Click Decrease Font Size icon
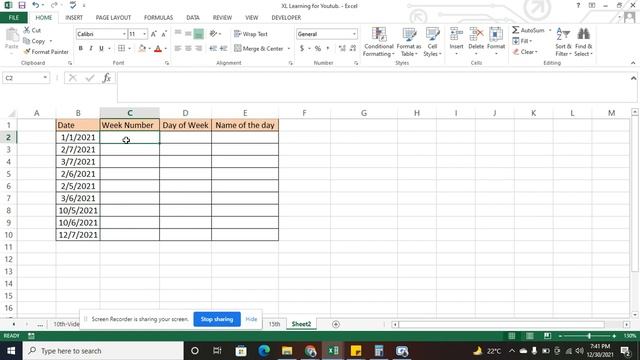Viewport: 640px width, 360px height. click(164, 34)
